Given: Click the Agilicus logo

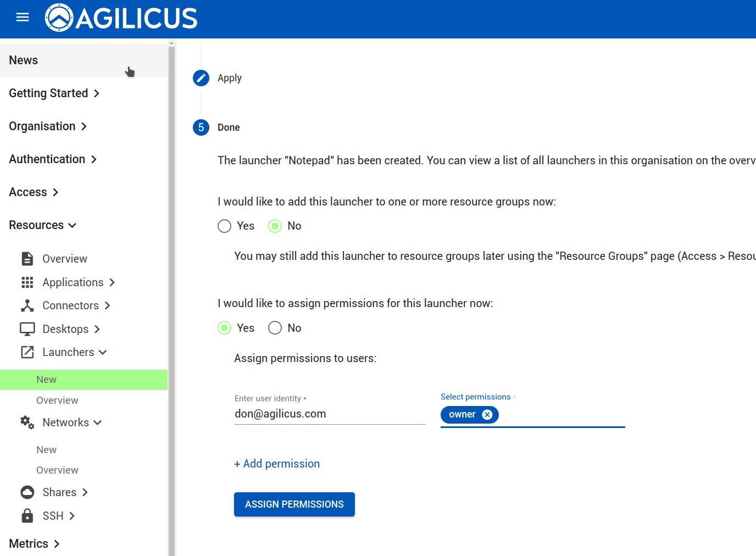Looking at the screenshot, I should tap(121, 18).
